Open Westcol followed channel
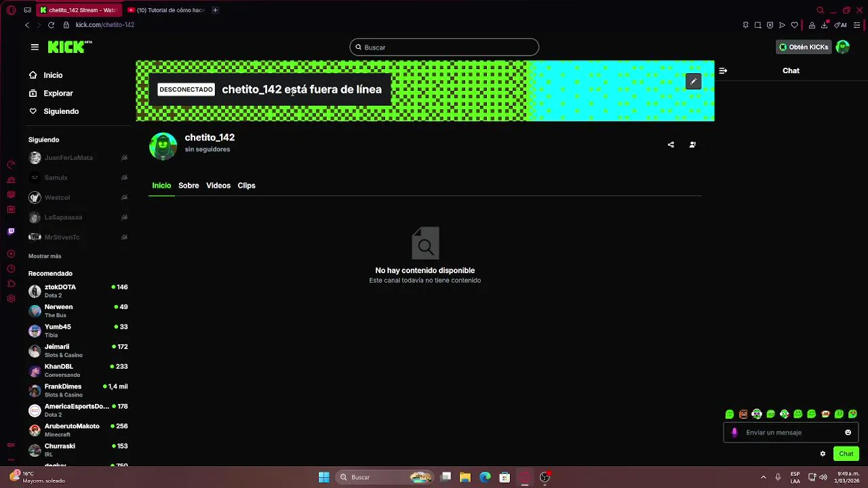Image resolution: width=868 pixels, height=488 pixels. 78,197
